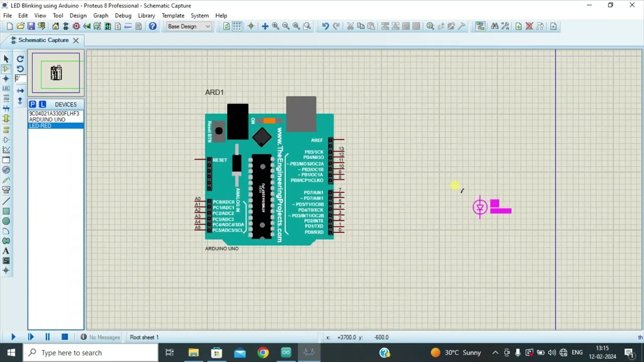Select the 2D text A tool
This screenshot has height=362, width=644.
[x=6, y=251]
